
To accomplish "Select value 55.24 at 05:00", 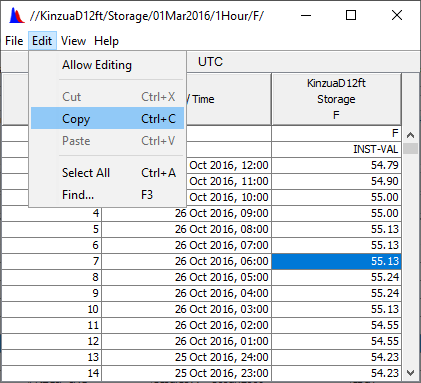I will coord(336,277).
